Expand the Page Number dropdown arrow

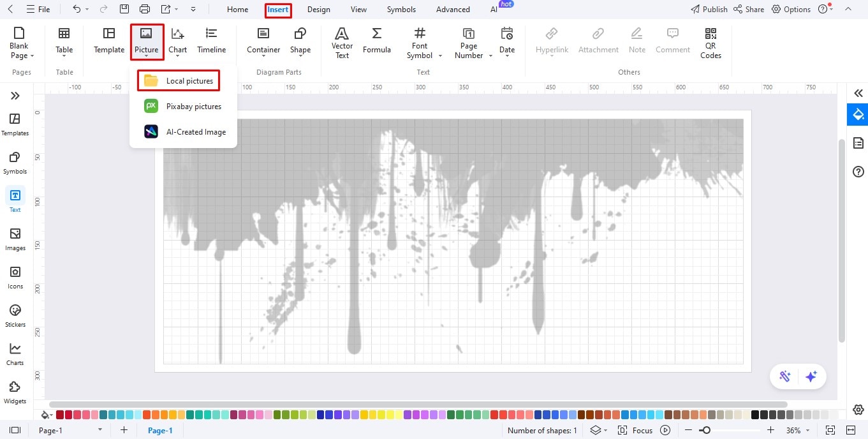[490, 56]
